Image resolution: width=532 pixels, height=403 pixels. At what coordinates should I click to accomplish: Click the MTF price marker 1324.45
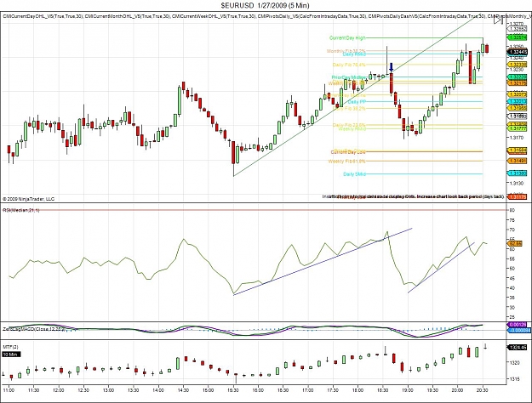(x=517, y=348)
